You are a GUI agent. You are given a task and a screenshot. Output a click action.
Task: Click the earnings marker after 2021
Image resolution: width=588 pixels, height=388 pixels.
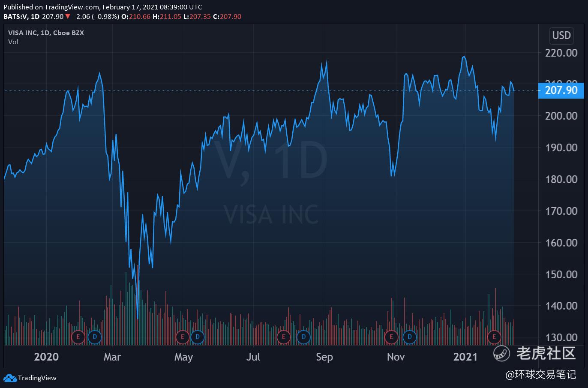click(494, 337)
